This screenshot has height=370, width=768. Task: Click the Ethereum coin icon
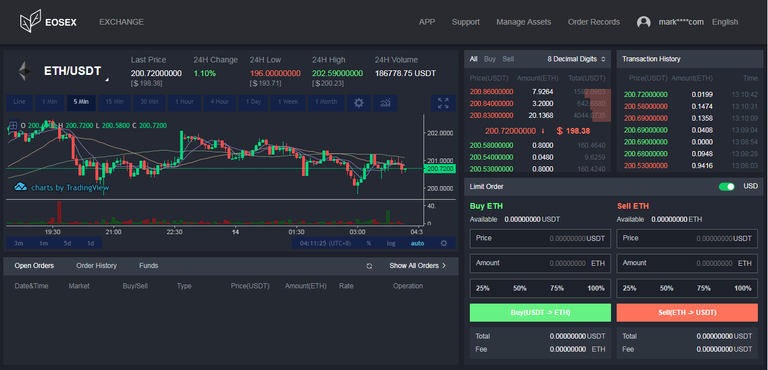point(24,72)
